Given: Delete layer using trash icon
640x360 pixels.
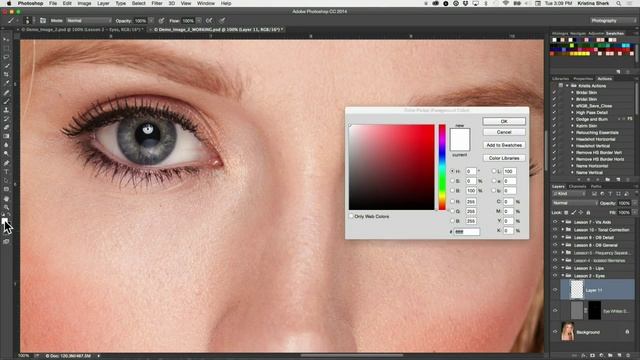Looking at the screenshot, I should pyautogui.click(x=628, y=356).
